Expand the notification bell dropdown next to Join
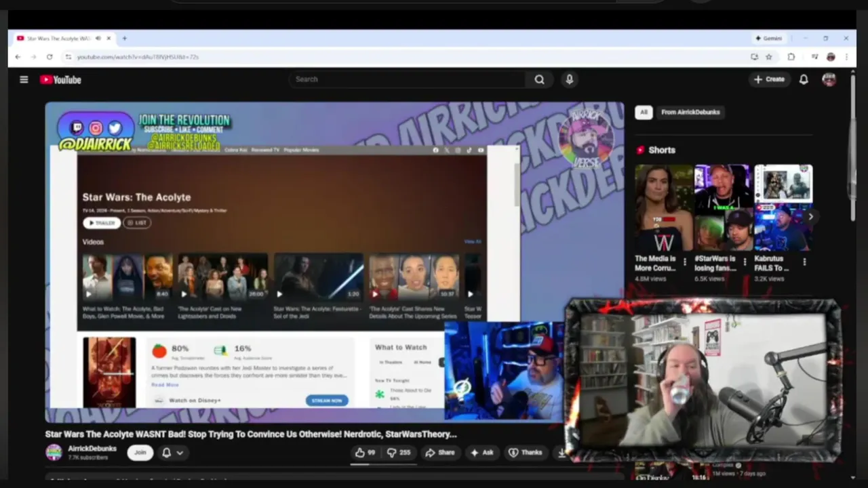Viewport: 868px width, 488px height. (172, 453)
